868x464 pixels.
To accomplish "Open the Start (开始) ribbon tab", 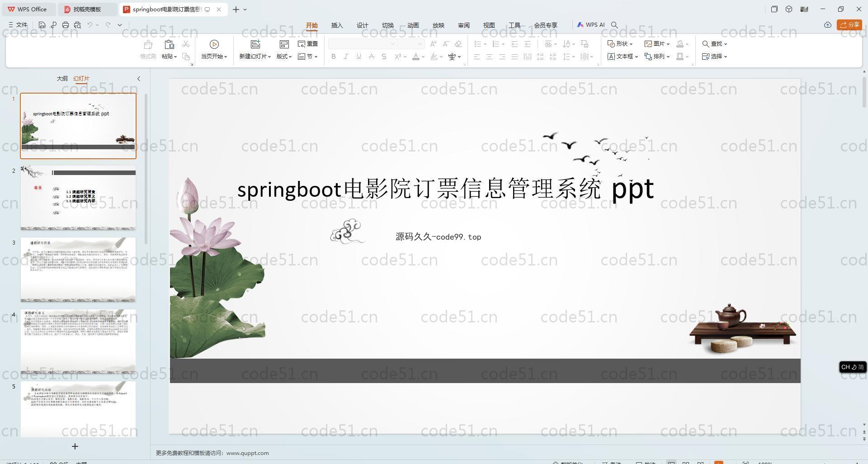I will (x=312, y=25).
